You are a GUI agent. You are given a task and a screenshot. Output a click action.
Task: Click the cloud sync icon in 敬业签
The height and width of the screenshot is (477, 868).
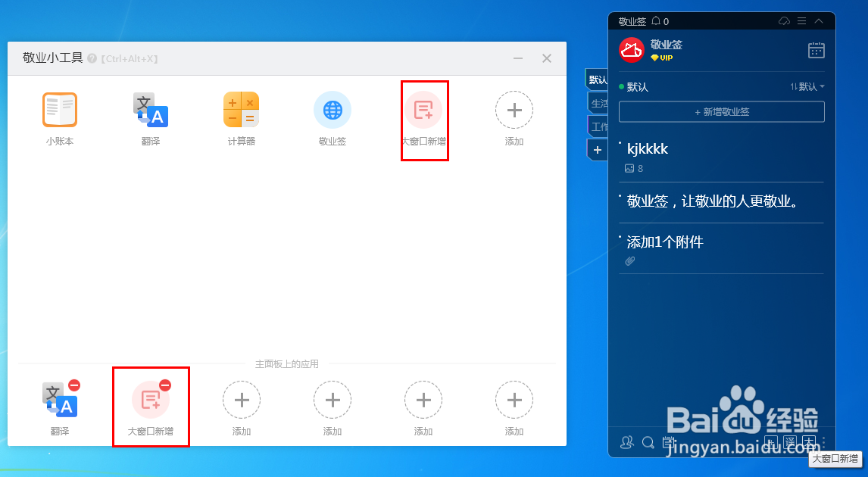(784, 21)
